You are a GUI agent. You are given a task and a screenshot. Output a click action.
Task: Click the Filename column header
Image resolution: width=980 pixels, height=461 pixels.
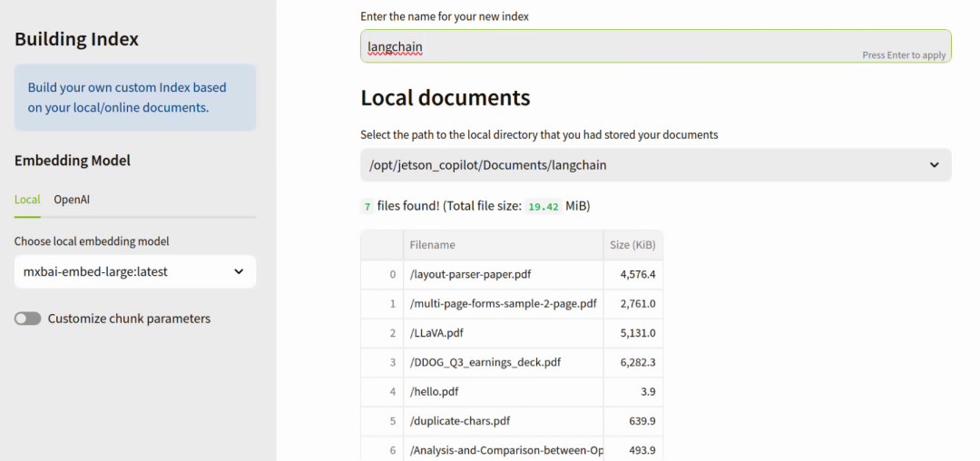pyautogui.click(x=503, y=246)
